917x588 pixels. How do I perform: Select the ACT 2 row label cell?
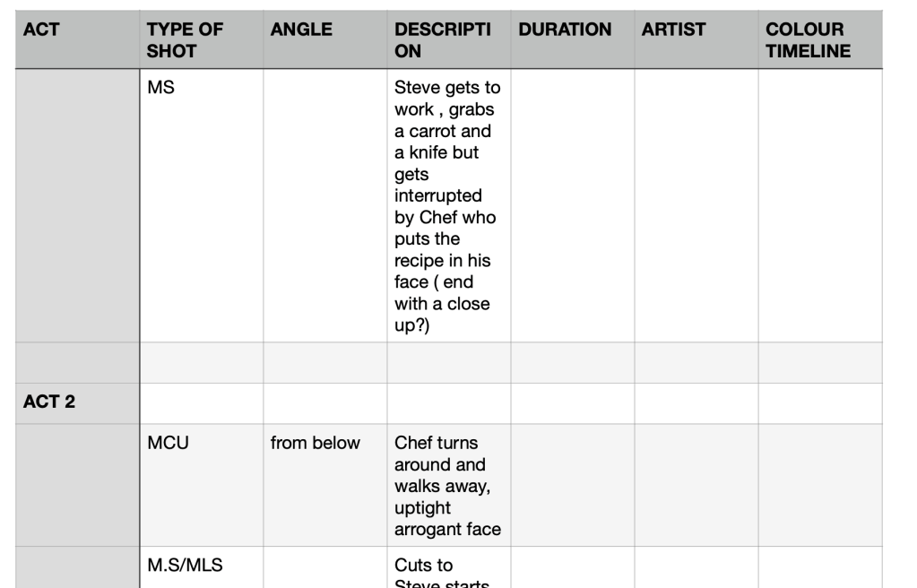77,402
